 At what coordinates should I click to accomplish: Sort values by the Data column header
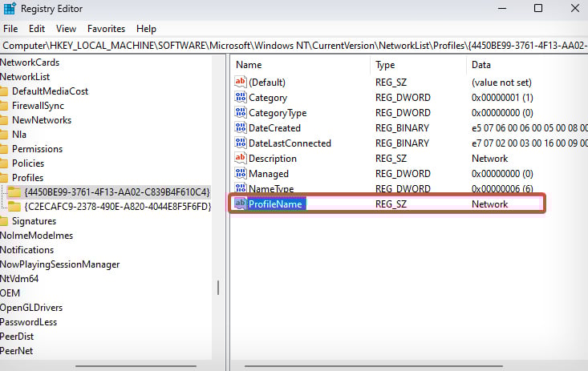click(481, 65)
